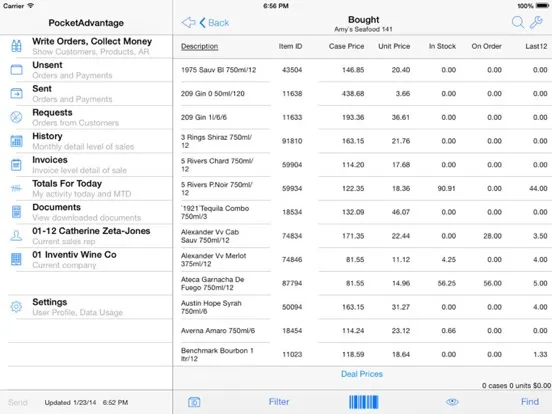Select Austin Hope Syrah 750ml/6 row

click(x=363, y=307)
